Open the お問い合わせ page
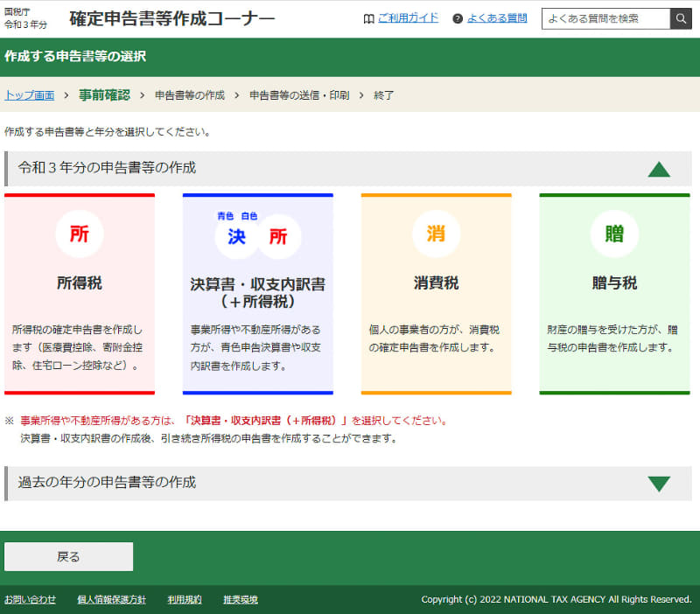Viewport: 700px width, 614px height. (x=31, y=600)
